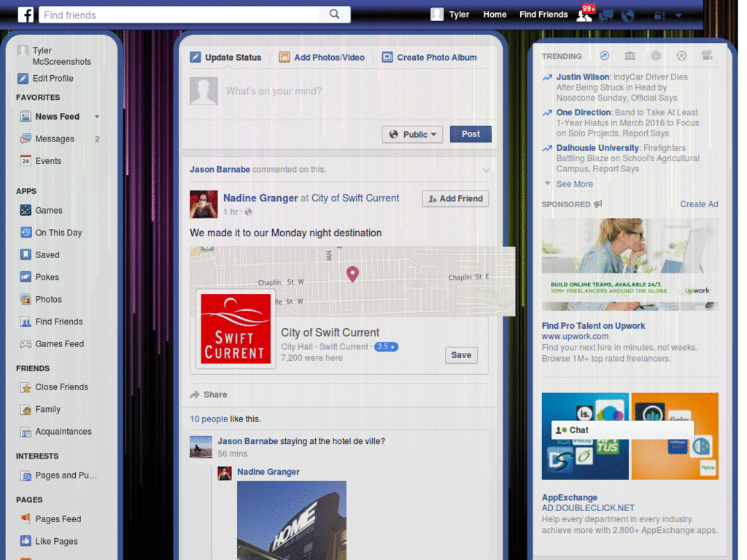Viewport: 747px width, 560px height.
Task: Open friend requests icon with 99+ badge
Action: (x=584, y=15)
